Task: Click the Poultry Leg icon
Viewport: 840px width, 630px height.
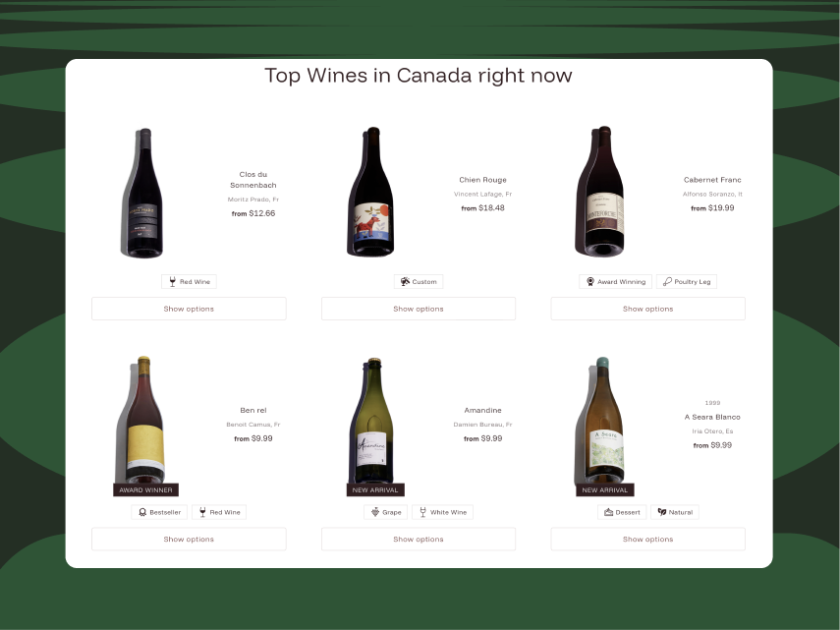Action: click(x=667, y=282)
